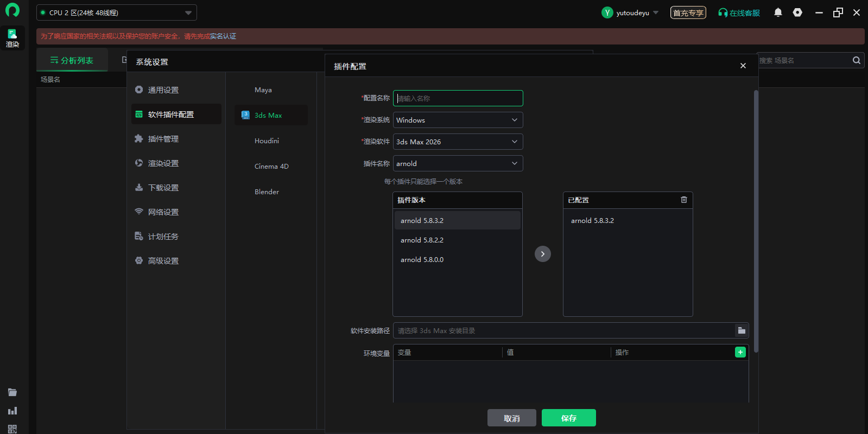The height and width of the screenshot is (434, 868).
Task: Browse install path with folder icon
Action: pyautogui.click(x=742, y=330)
